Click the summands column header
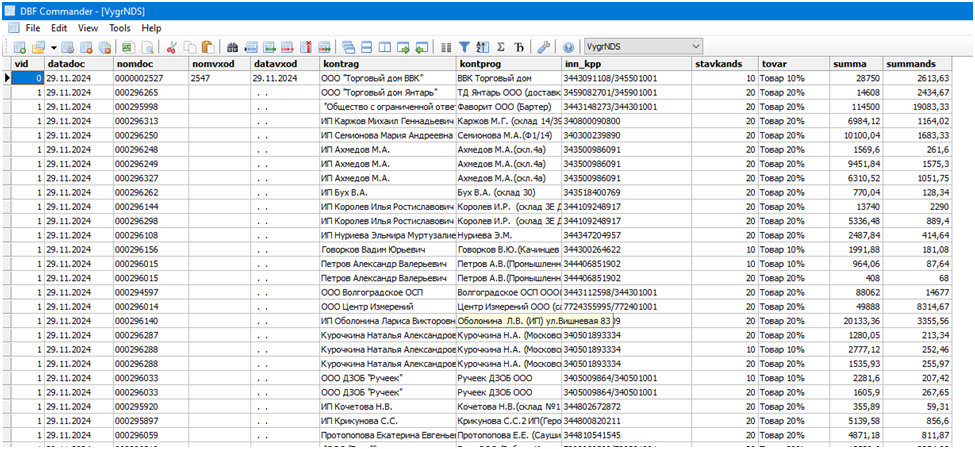The width and height of the screenshot is (975, 449). click(917, 63)
